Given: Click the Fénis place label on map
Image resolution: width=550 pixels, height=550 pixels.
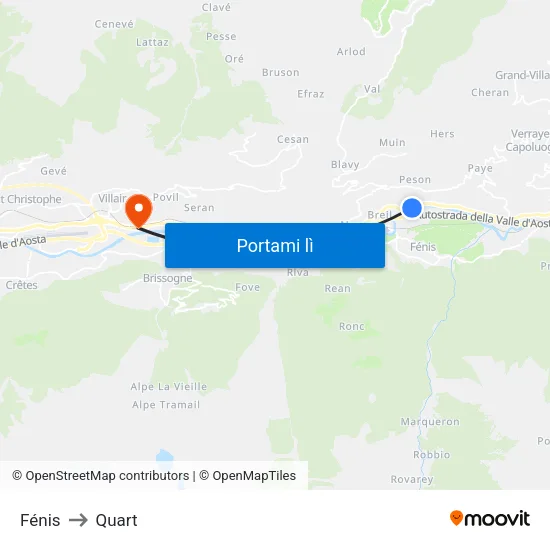Looking at the screenshot, I should coord(423,247).
